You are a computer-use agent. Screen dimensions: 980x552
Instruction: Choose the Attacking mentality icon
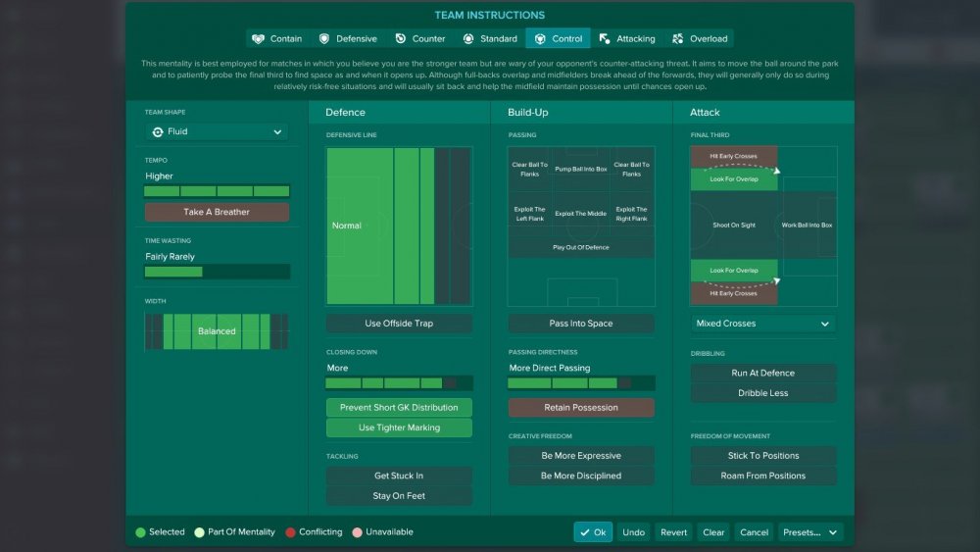(605, 39)
